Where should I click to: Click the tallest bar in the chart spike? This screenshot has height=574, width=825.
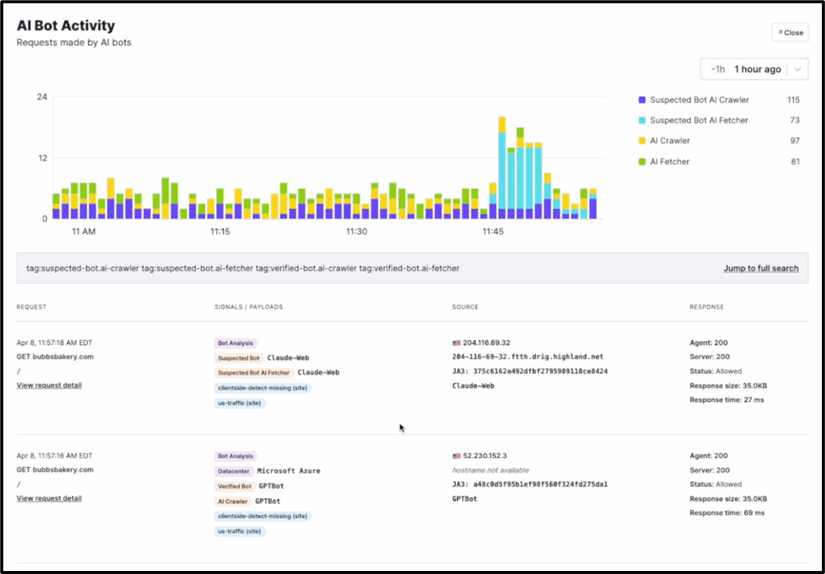tap(502, 165)
